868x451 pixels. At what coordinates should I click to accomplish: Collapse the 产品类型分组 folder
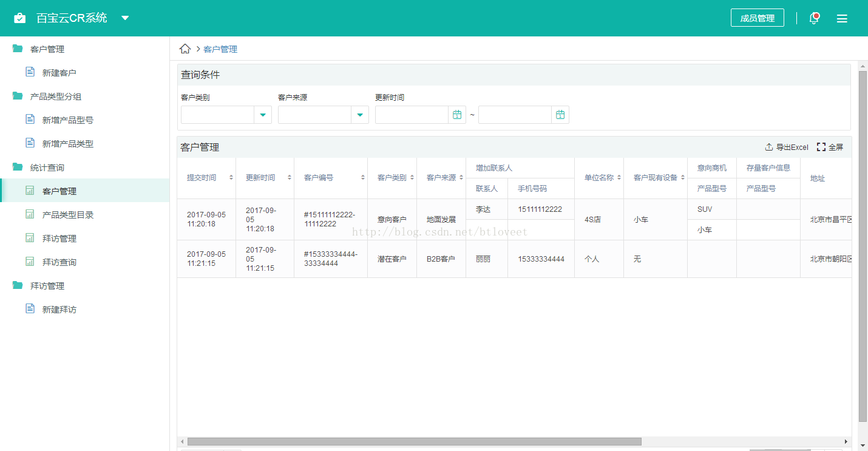(x=18, y=97)
